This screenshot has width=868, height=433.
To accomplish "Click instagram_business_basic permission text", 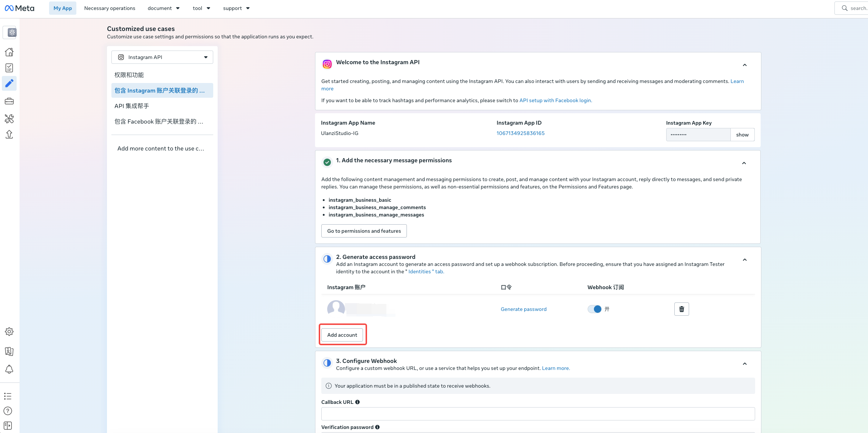I will click(360, 200).
